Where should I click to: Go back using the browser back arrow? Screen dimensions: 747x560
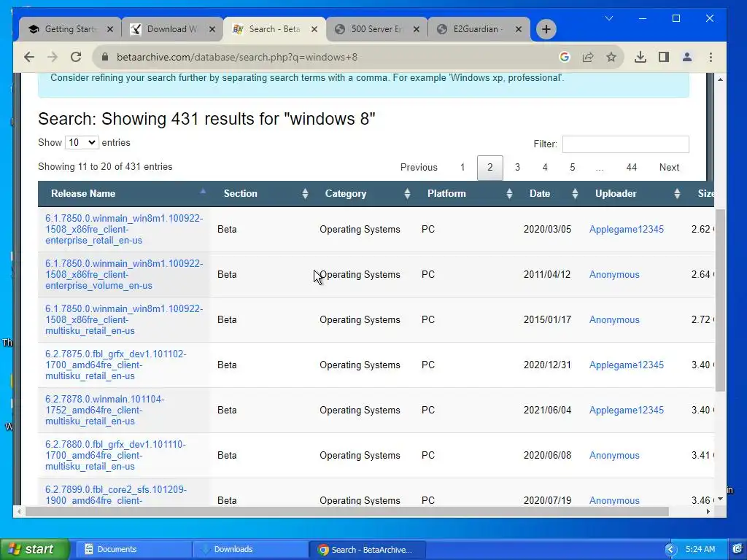point(29,57)
